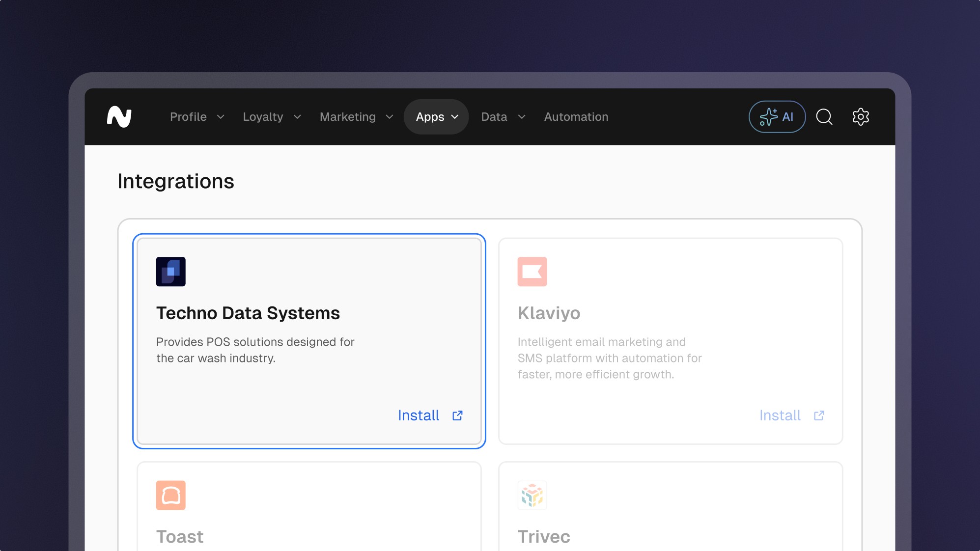Click external link icon beside Klaviyo Install
The height and width of the screenshot is (551, 980).
click(x=819, y=415)
